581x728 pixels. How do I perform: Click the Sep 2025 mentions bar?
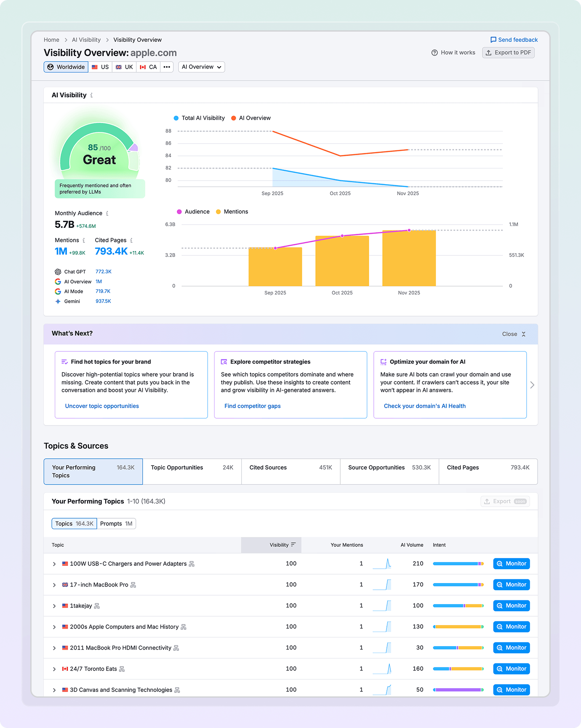click(275, 267)
